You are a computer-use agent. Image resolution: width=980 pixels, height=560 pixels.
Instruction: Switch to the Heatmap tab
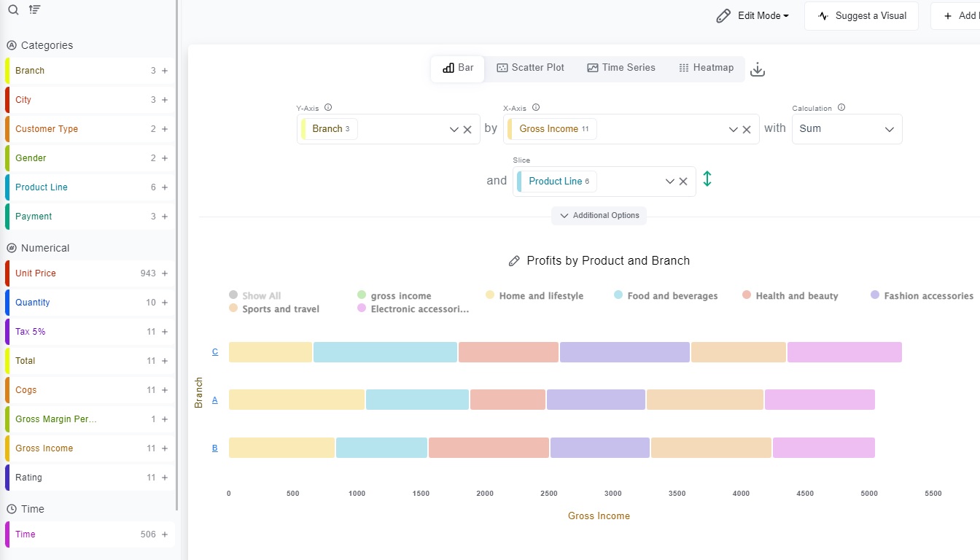[x=706, y=68]
